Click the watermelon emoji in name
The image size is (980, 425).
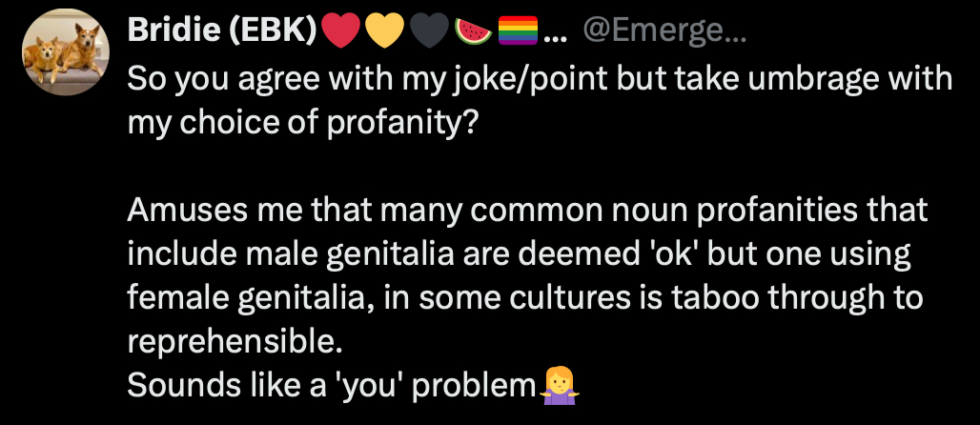point(472,34)
